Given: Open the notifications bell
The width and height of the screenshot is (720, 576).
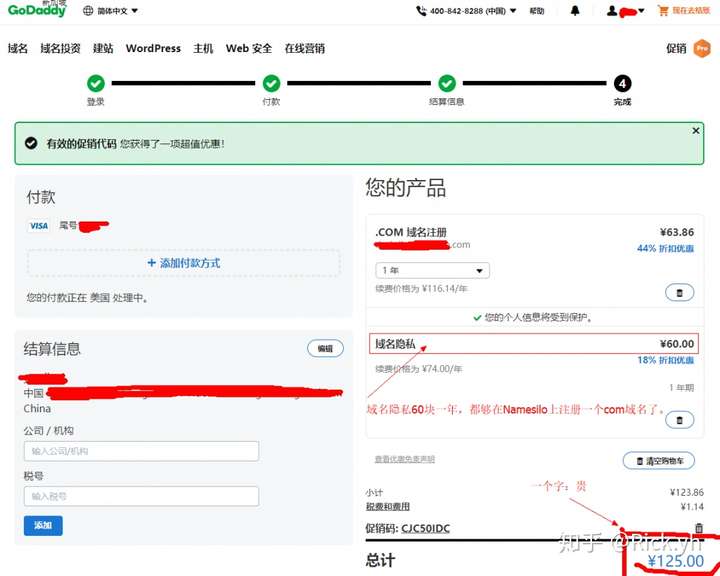Looking at the screenshot, I should point(575,11).
